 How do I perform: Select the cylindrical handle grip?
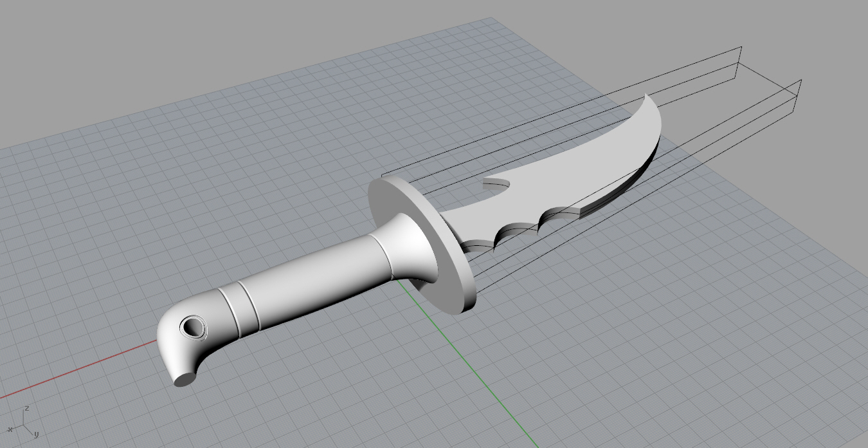pyautogui.click(x=315, y=283)
